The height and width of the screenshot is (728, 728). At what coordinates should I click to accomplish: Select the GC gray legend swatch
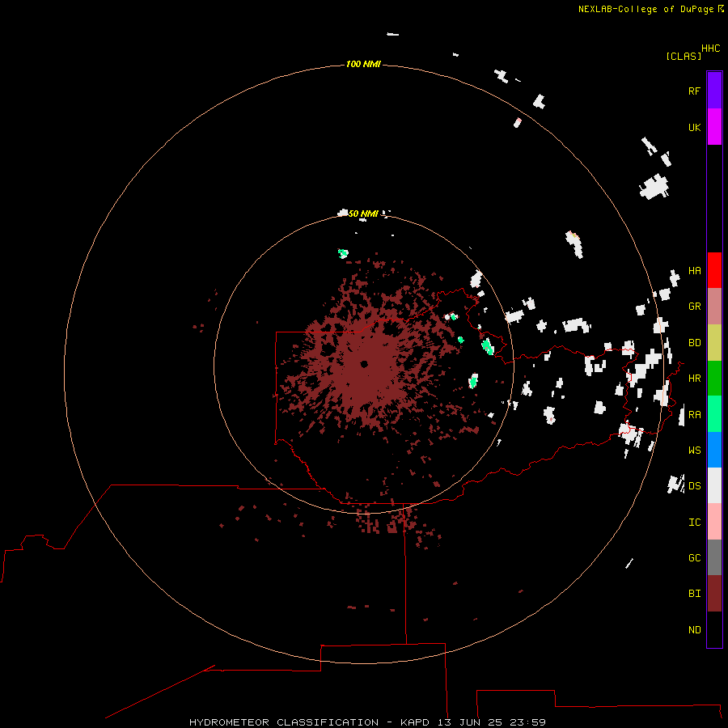pyautogui.click(x=714, y=557)
